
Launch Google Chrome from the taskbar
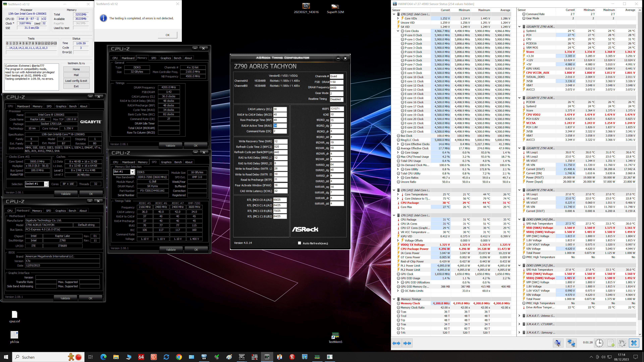pyautogui.click(x=179, y=357)
